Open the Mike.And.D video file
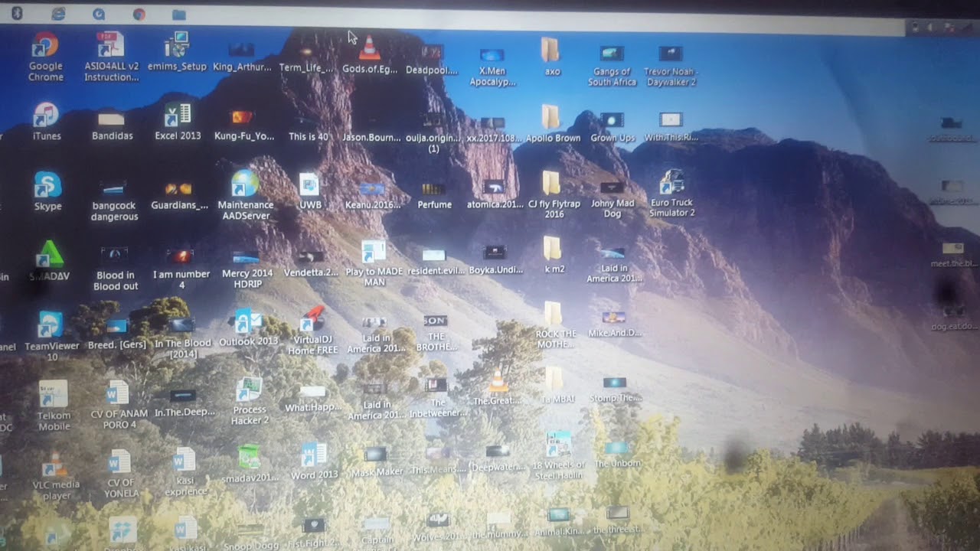Viewport: 980px width, 551px height. pos(615,324)
